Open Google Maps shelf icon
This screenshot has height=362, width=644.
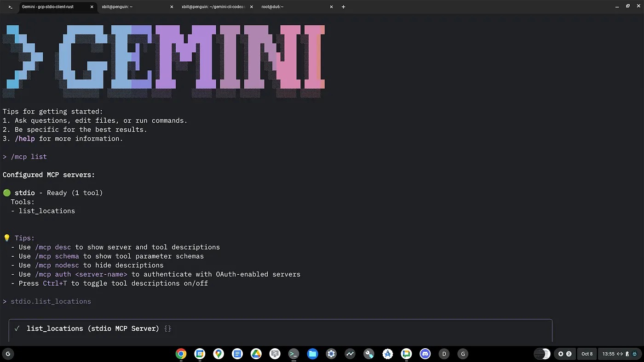click(218, 354)
